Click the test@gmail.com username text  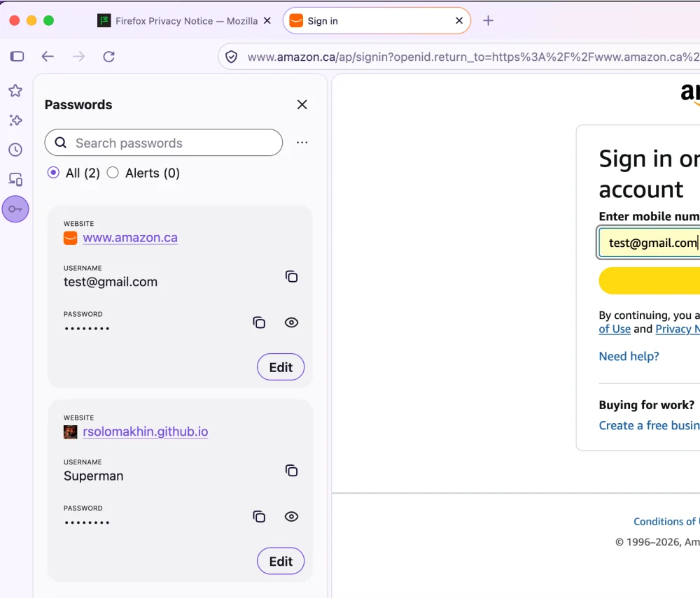[111, 282]
